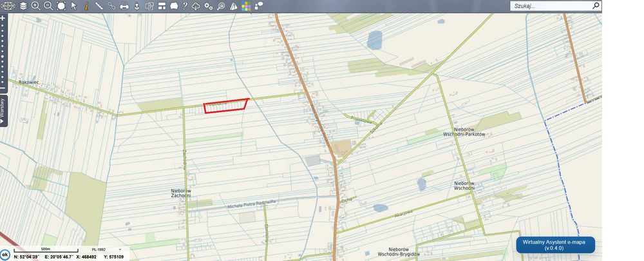The image size is (644, 261).
Task: Click the red outlined parcel on the map
Action: click(x=226, y=106)
